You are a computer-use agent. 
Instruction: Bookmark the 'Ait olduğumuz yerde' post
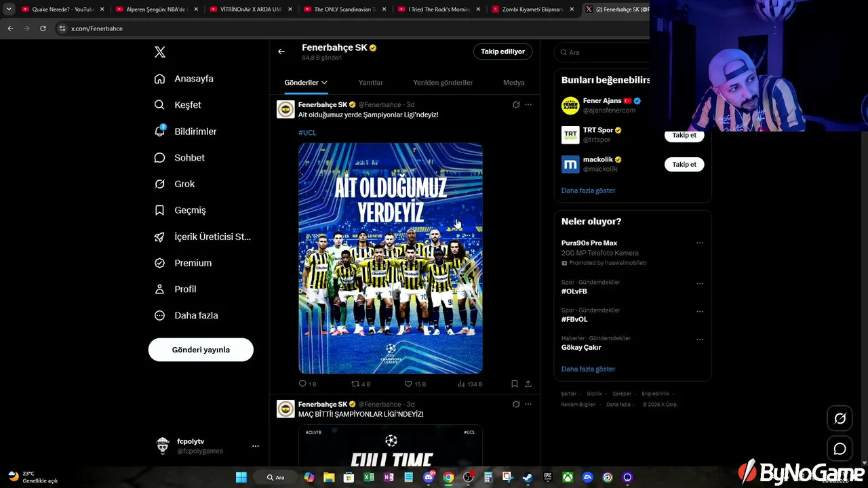[x=515, y=384]
